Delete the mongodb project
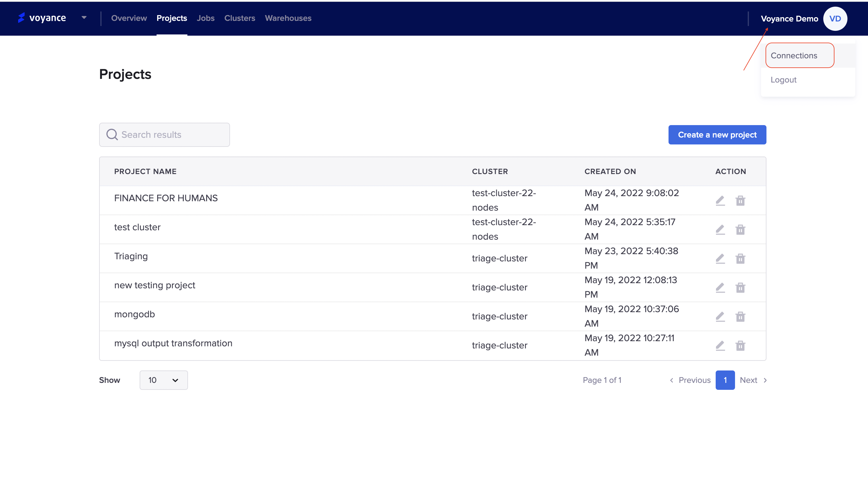The height and width of the screenshot is (498, 868). pos(740,317)
